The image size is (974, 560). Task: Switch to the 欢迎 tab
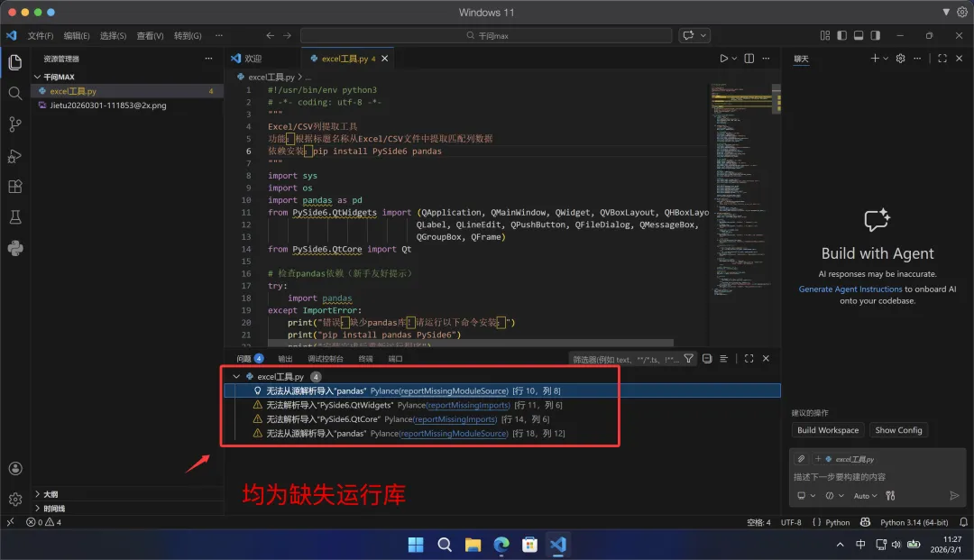pos(253,59)
